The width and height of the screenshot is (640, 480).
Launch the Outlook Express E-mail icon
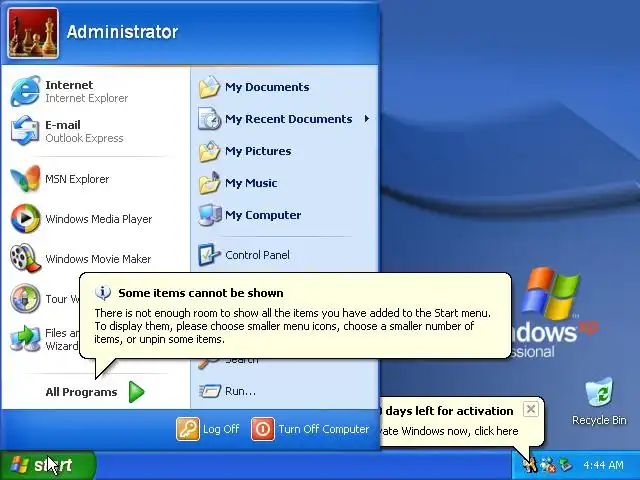click(x=25, y=131)
